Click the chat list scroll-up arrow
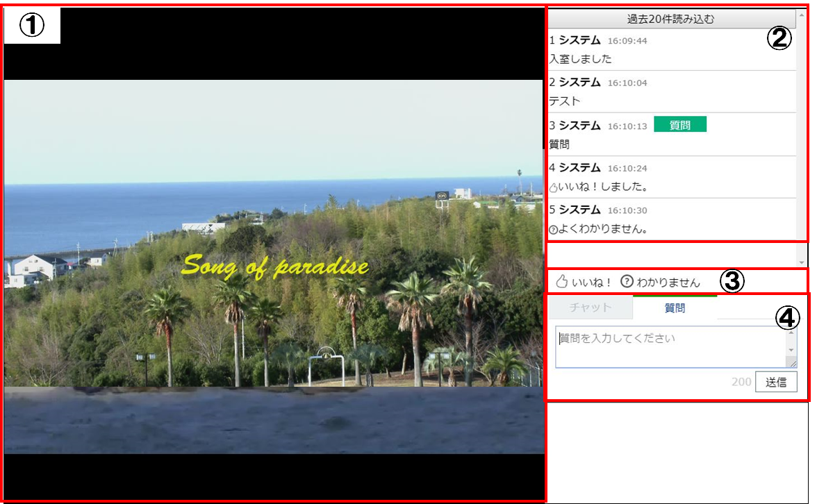The image size is (817, 504). point(802,15)
